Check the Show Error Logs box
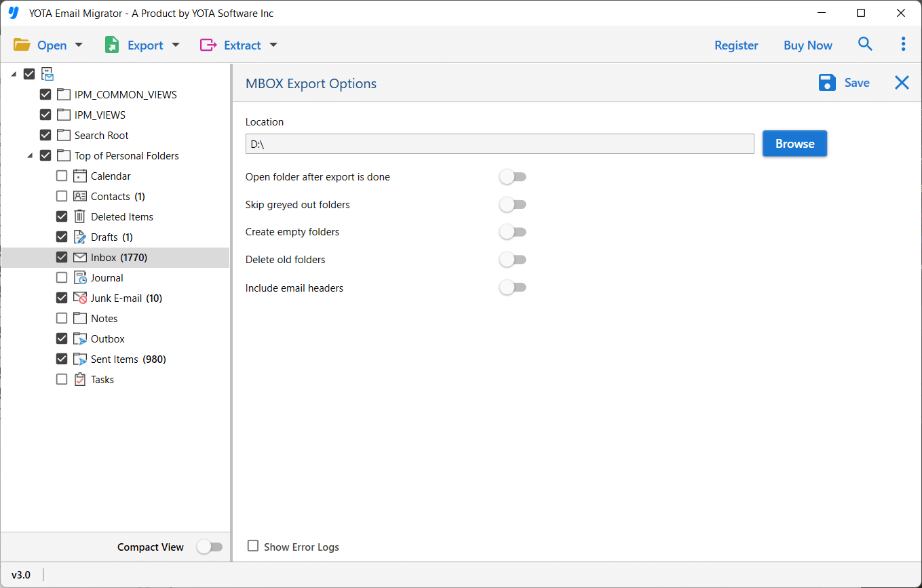This screenshot has height=588, width=922. [253, 545]
